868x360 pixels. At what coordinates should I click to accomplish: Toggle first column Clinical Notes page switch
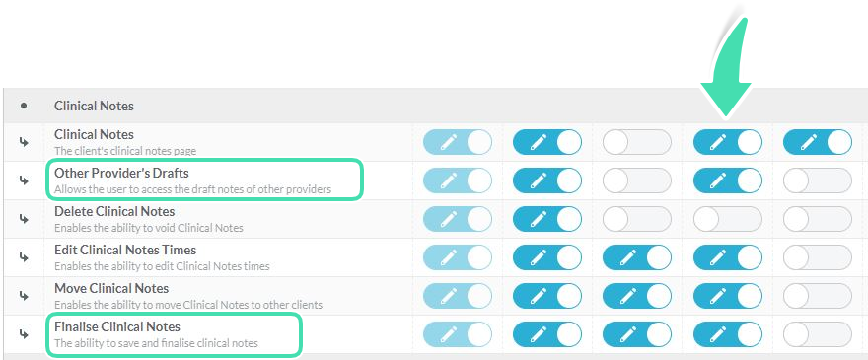point(458,142)
